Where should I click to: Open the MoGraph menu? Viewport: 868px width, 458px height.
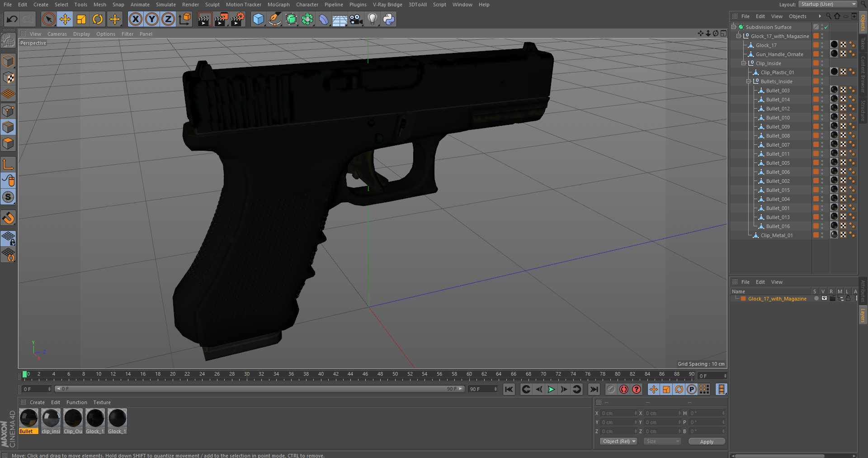point(278,5)
